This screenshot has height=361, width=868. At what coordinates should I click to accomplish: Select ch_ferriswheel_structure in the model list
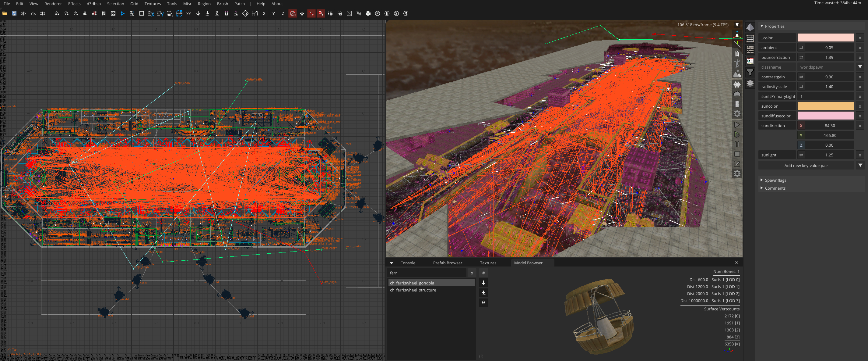tap(413, 290)
